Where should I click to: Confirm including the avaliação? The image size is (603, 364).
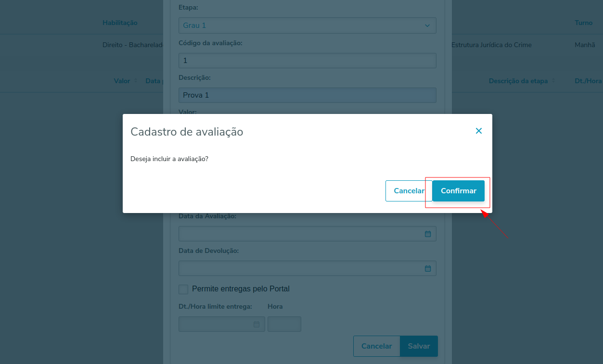coord(458,191)
